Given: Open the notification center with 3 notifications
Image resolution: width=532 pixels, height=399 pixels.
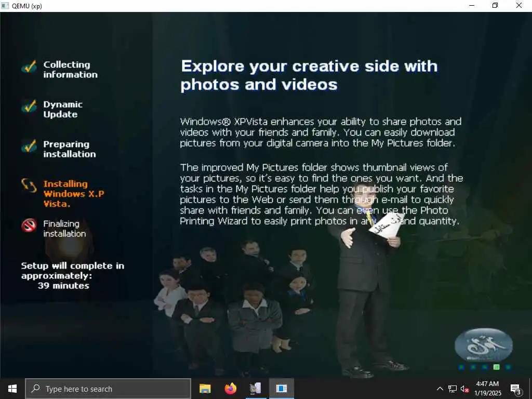Looking at the screenshot, I should click(516, 389).
